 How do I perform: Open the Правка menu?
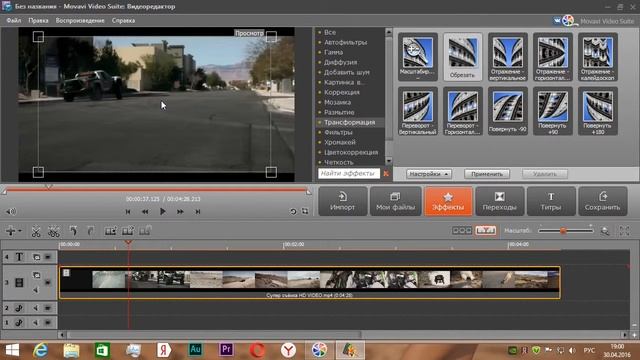38,20
